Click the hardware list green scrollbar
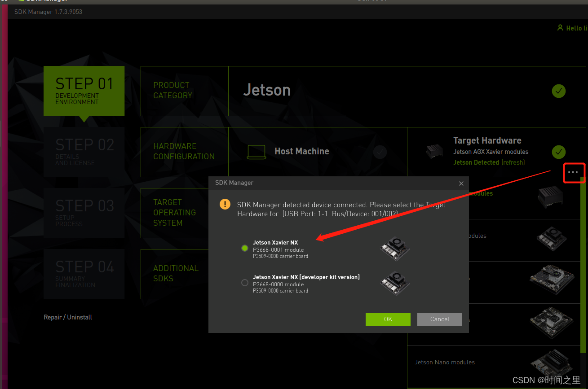 point(583,265)
